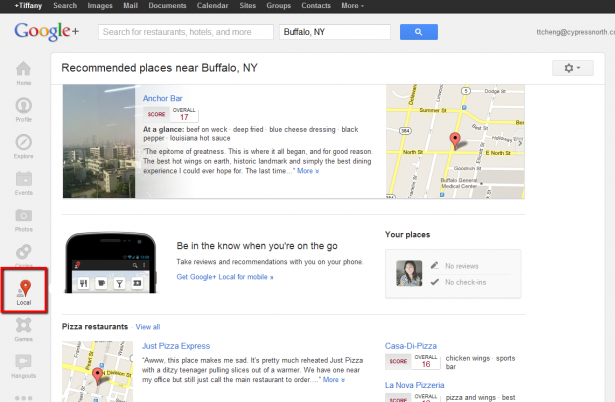Open the La Nova Pizzeria link

click(x=415, y=385)
